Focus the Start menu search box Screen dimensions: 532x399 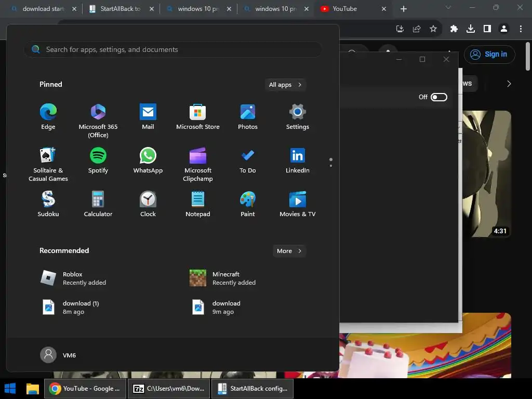click(173, 49)
